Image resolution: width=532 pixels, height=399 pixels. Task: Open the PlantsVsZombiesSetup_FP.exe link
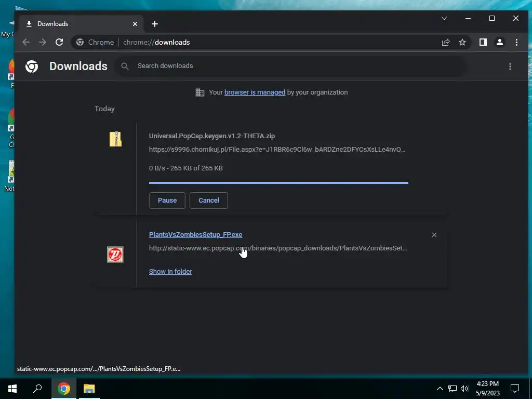point(195,235)
